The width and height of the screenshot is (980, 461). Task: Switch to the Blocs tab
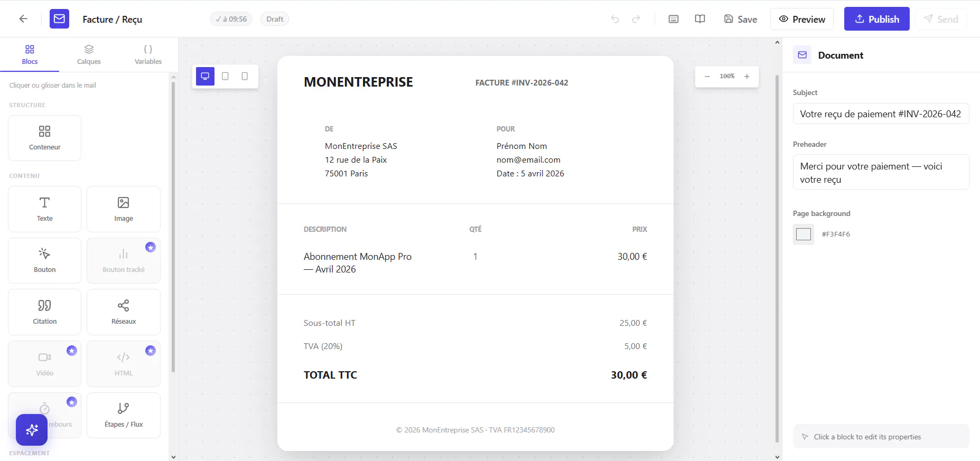pos(30,54)
